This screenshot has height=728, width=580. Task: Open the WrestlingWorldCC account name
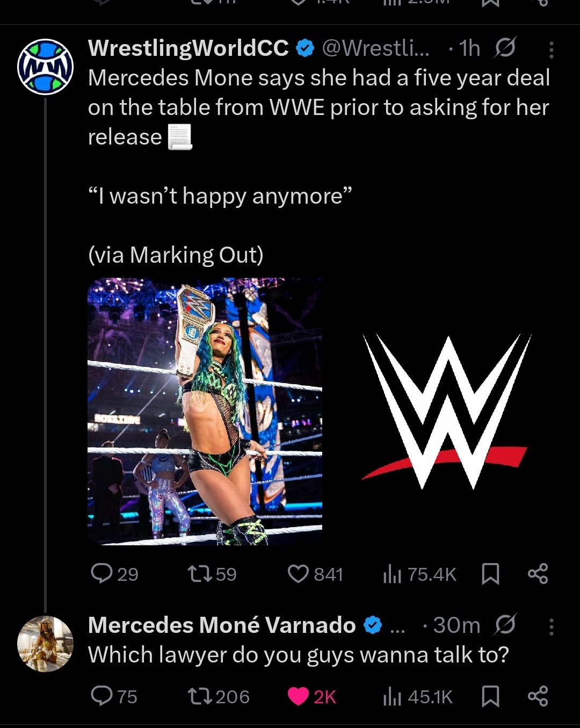189,48
